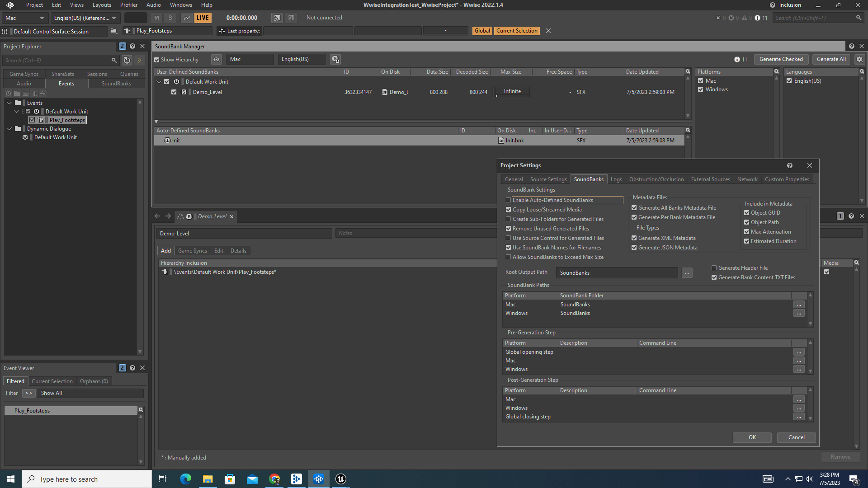The height and width of the screenshot is (488, 868).
Task: Browse Root Output Path with ellipsis button
Action: [687, 273]
